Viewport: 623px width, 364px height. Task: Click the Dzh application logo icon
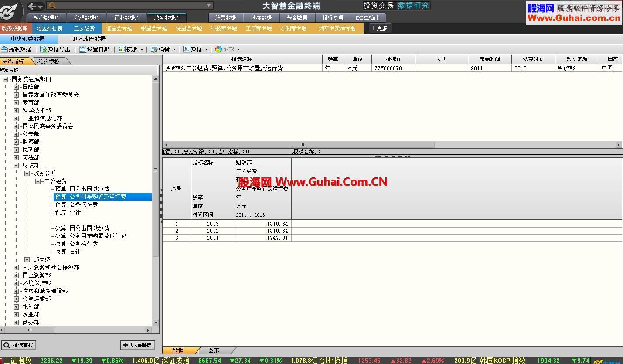pos(10,10)
